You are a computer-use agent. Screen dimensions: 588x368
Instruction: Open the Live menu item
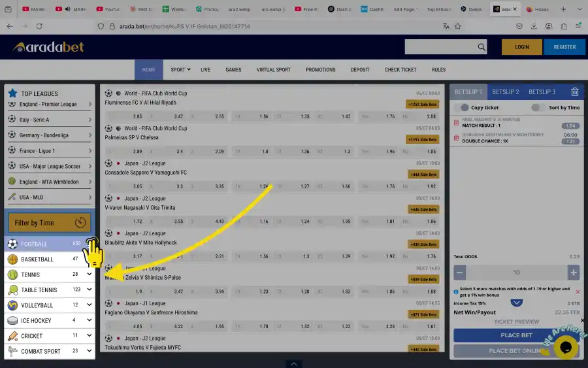click(x=205, y=70)
